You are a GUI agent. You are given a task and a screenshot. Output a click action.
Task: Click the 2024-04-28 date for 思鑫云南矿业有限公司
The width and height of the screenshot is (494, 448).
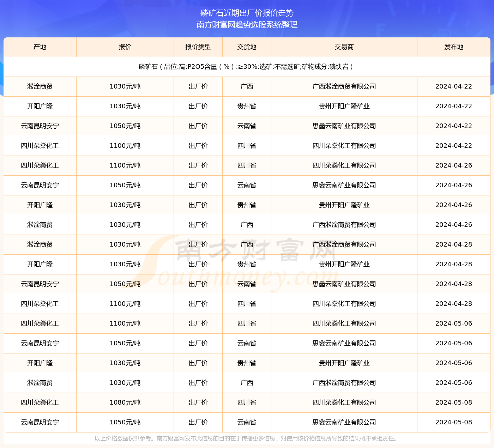click(x=454, y=284)
